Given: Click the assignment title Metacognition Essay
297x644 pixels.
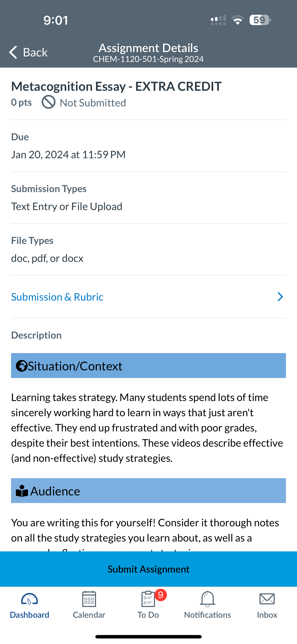Looking at the screenshot, I should (116, 86).
